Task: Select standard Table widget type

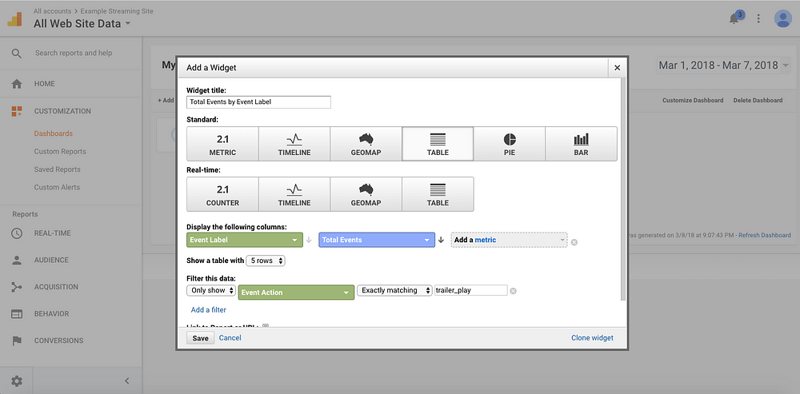Action: pos(438,144)
